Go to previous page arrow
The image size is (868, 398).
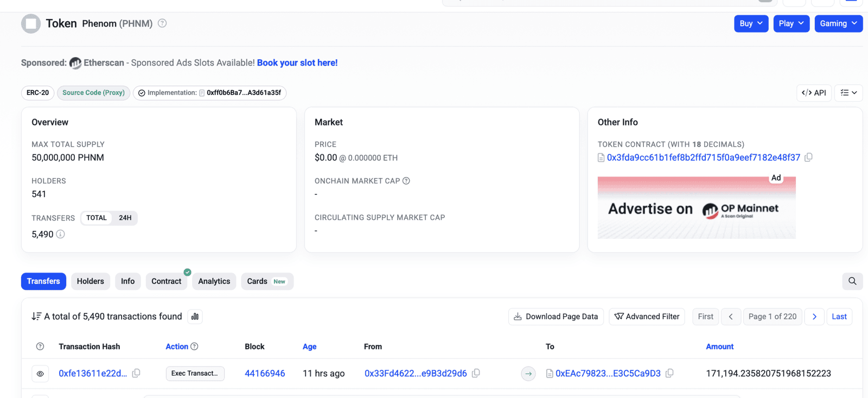pos(731,317)
